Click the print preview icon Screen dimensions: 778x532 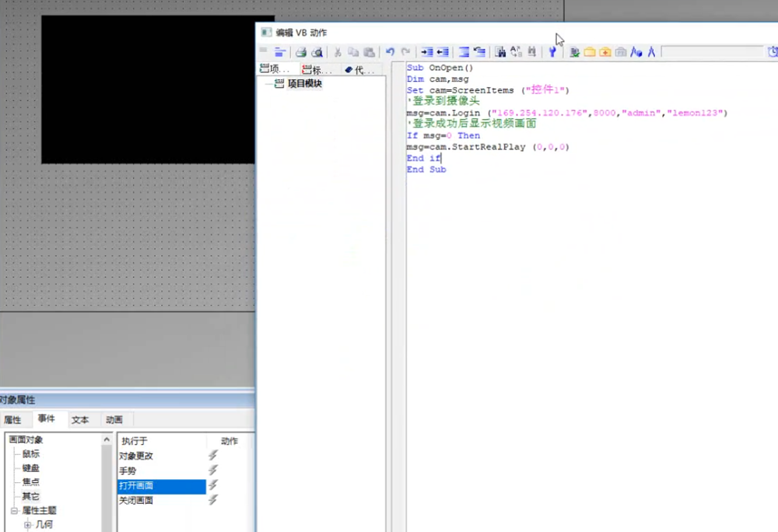(x=317, y=52)
